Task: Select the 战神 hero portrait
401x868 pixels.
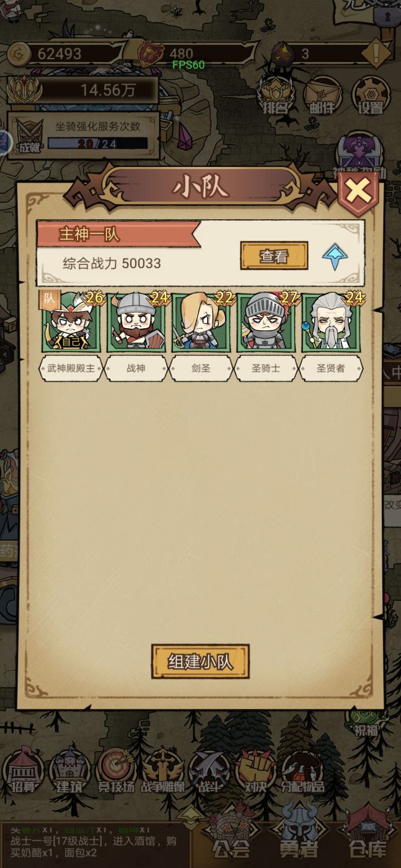Action: [x=136, y=322]
